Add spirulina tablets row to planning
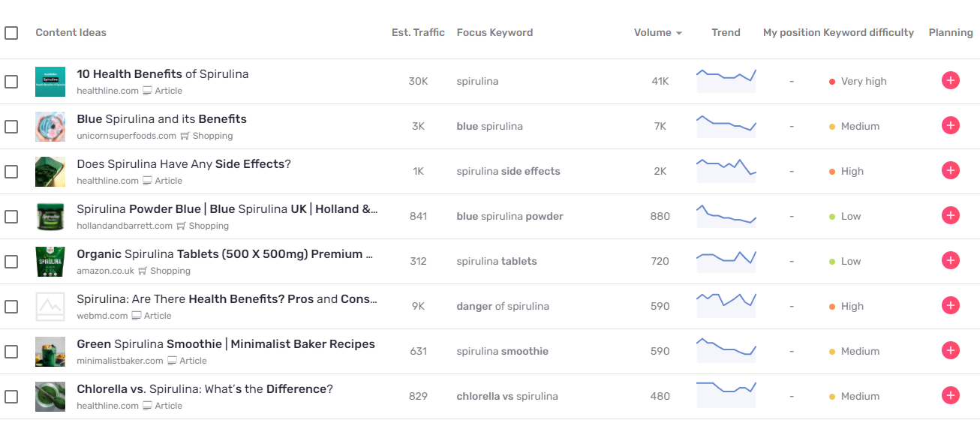The width and height of the screenshot is (980, 423). [951, 261]
